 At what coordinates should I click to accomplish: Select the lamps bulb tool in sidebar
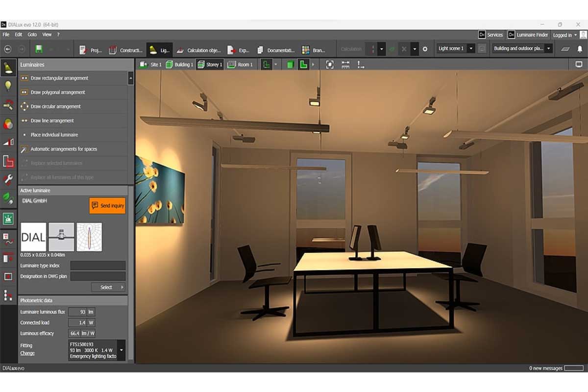[8, 87]
